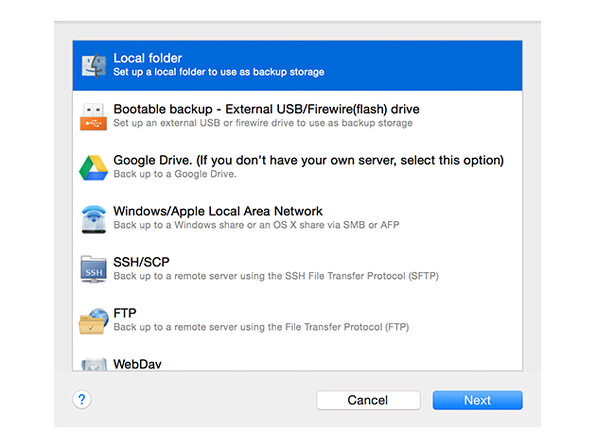The height and width of the screenshot is (447, 596).
Task: Select the WebDav label
Action: [137, 364]
